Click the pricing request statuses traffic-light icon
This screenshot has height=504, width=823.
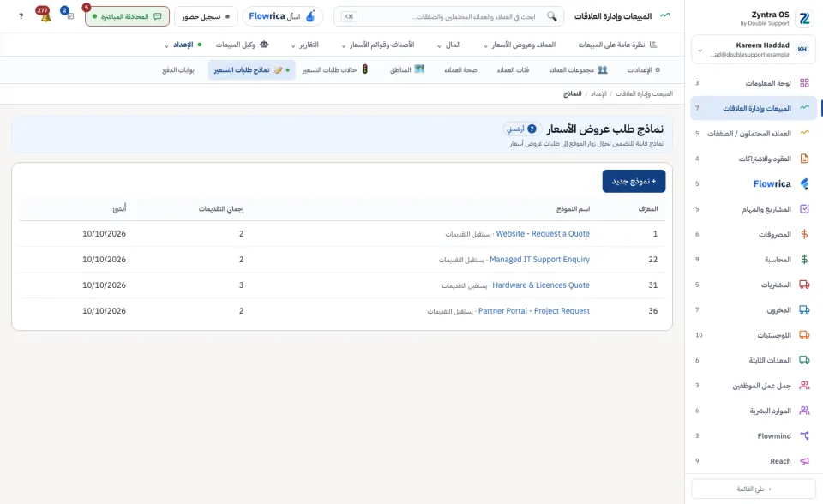[x=365, y=69]
